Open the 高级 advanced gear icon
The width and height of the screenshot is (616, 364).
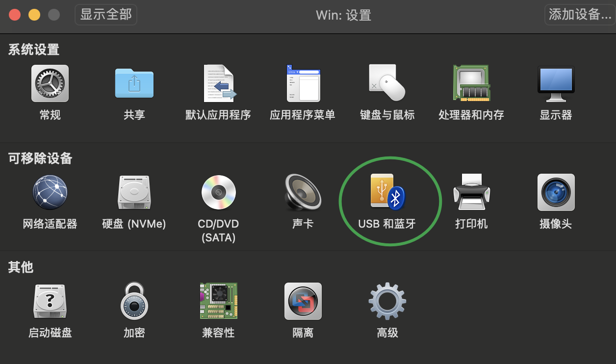387,301
